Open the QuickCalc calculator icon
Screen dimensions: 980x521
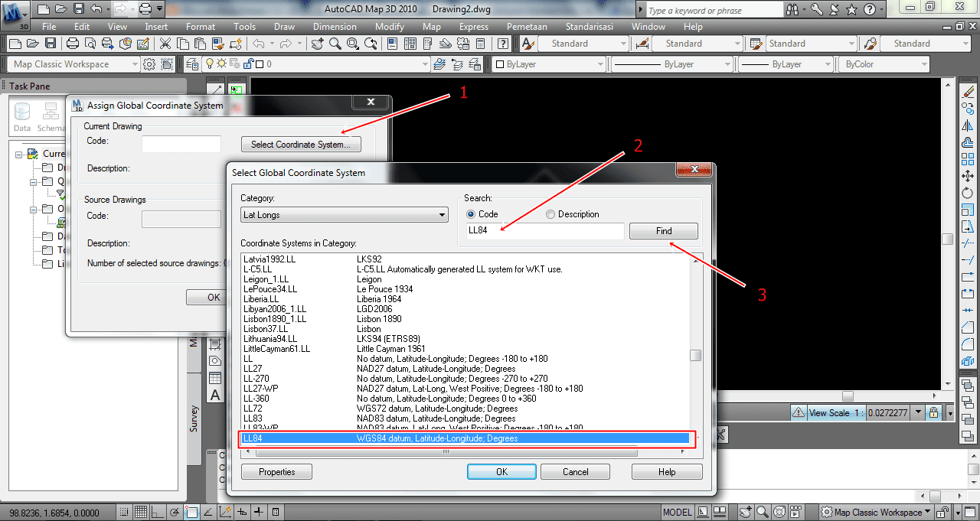[479, 44]
